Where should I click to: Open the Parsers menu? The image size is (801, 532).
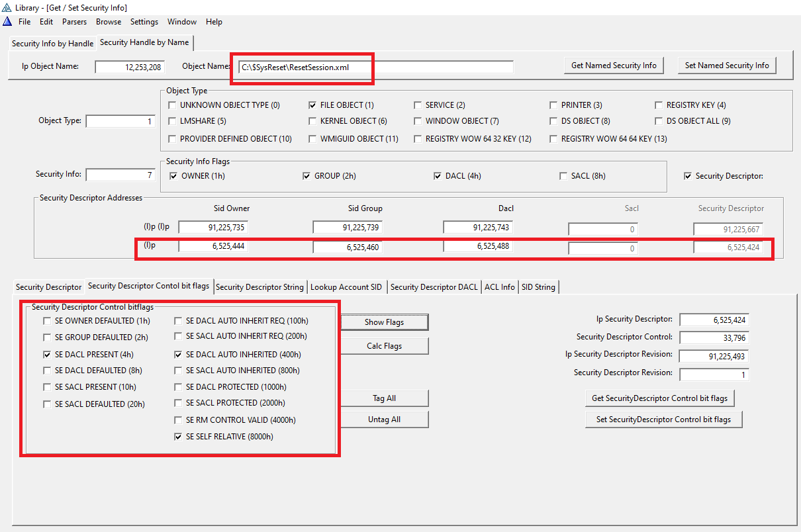pyautogui.click(x=74, y=22)
